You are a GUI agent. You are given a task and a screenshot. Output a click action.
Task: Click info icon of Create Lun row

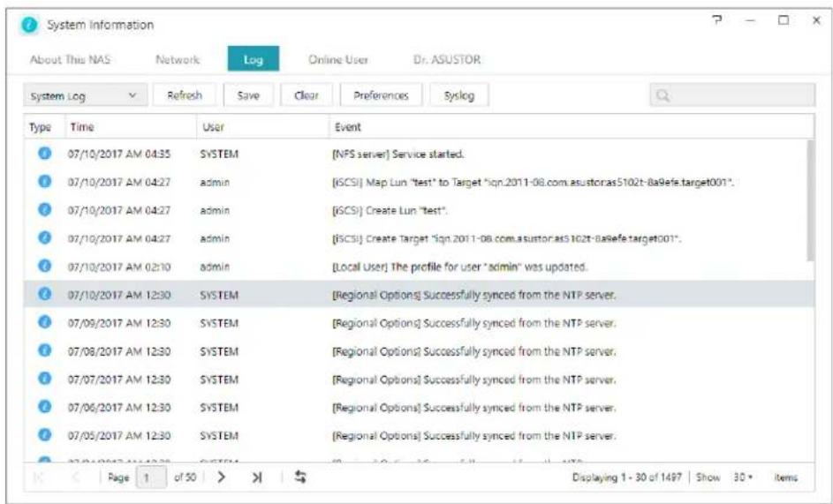click(45, 210)
